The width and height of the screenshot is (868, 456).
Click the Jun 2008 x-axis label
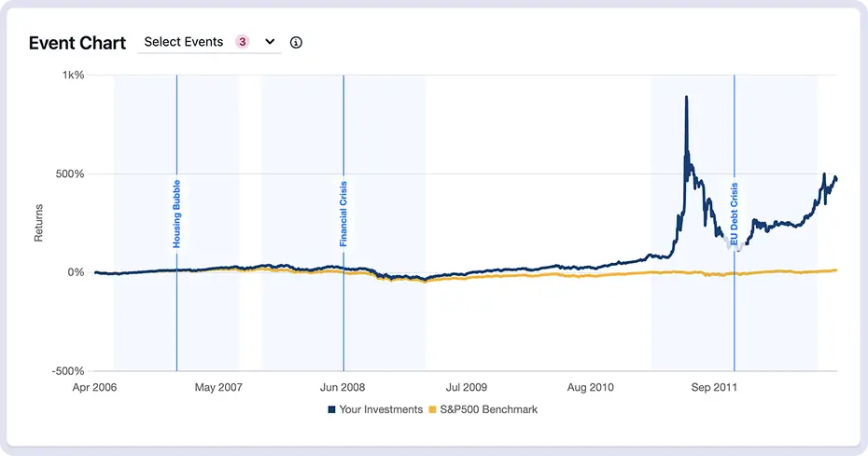(x=343, y=386)
